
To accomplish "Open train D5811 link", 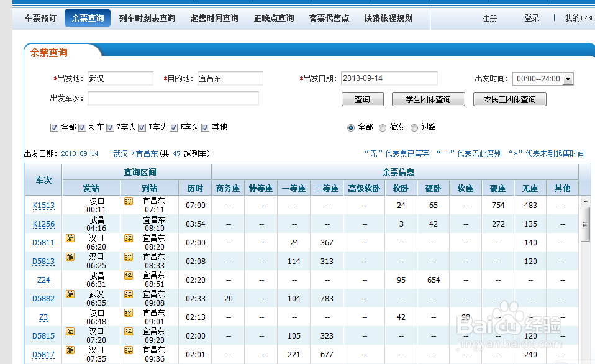I will pos(43,243).
